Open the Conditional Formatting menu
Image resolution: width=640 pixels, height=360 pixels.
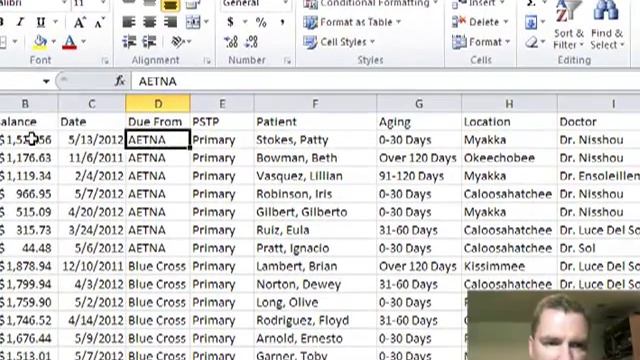pos(371,3)
